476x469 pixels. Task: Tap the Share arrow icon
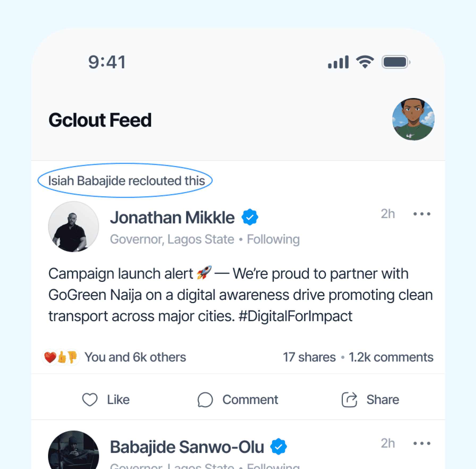pos(349,399)
